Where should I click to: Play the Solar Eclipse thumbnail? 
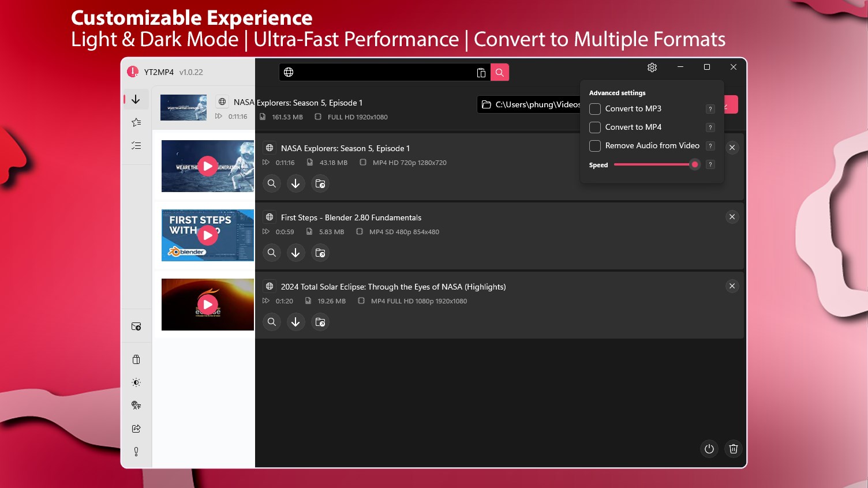(x=208, y=305)
